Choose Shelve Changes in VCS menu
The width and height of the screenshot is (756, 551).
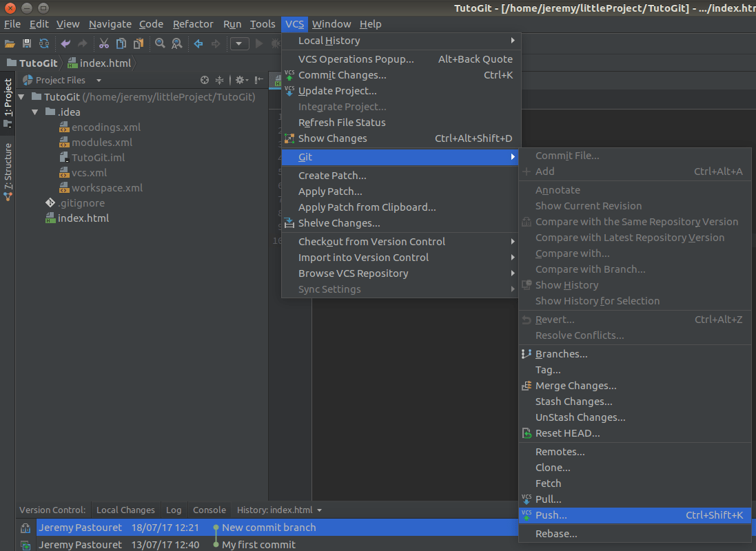click(x=401, y=223)
